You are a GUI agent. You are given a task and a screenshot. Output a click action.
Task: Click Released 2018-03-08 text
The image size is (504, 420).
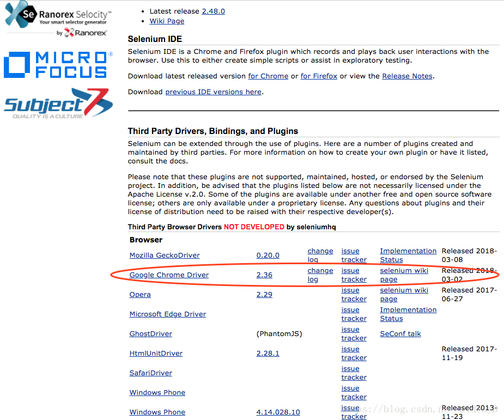click(x=469, y=255)
